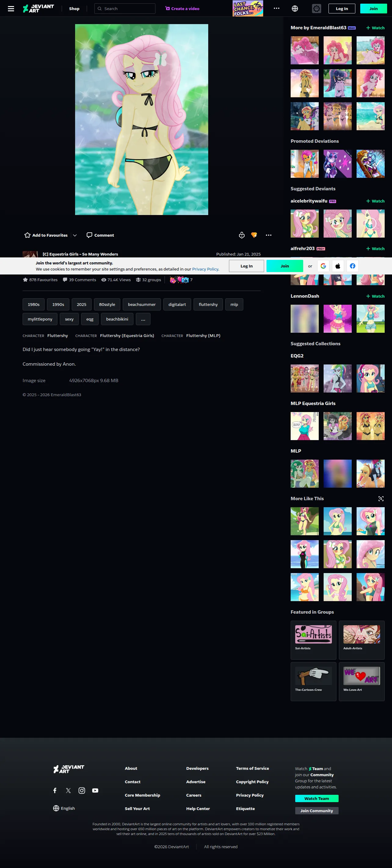
Task: Open the footer Sell Your Art link
Action: (137, 809)
